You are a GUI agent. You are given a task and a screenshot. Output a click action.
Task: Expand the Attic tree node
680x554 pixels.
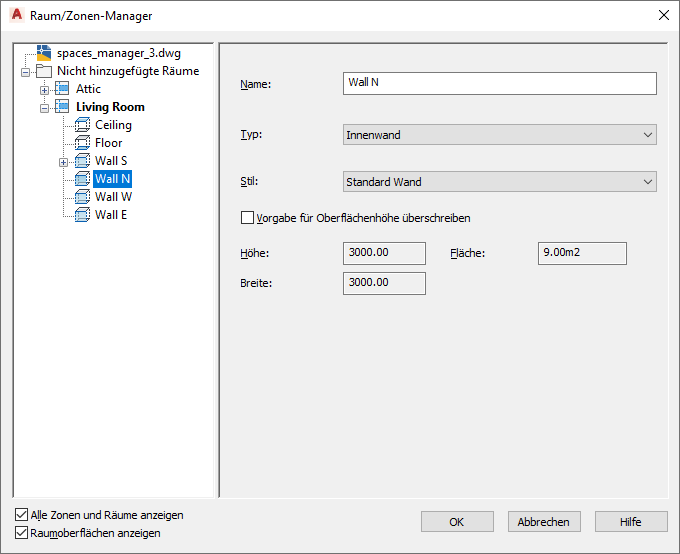44,90
